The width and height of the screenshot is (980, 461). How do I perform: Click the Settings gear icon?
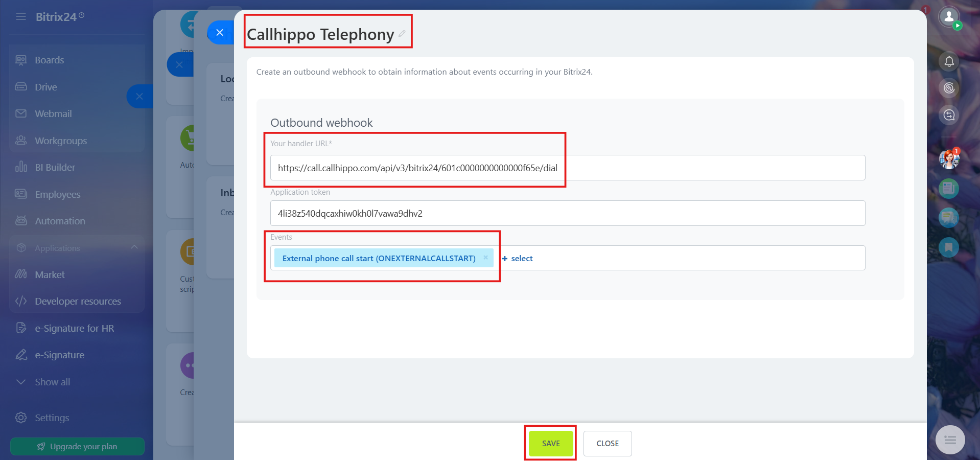click(x=21, y=418)
